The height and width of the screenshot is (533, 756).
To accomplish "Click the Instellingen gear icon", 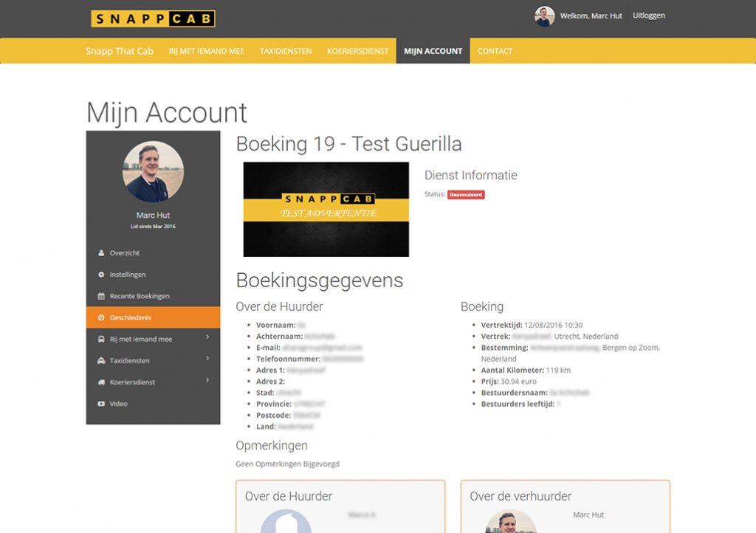I will tap(101, 275).
